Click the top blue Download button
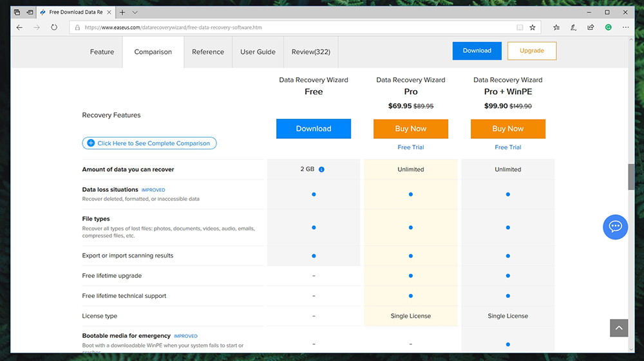The image size is (644, 361). pos(477,51)
